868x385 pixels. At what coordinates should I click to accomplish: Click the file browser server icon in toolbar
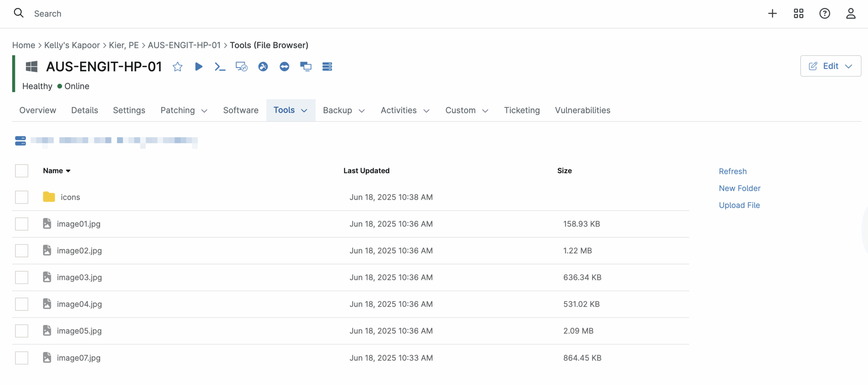327,66
